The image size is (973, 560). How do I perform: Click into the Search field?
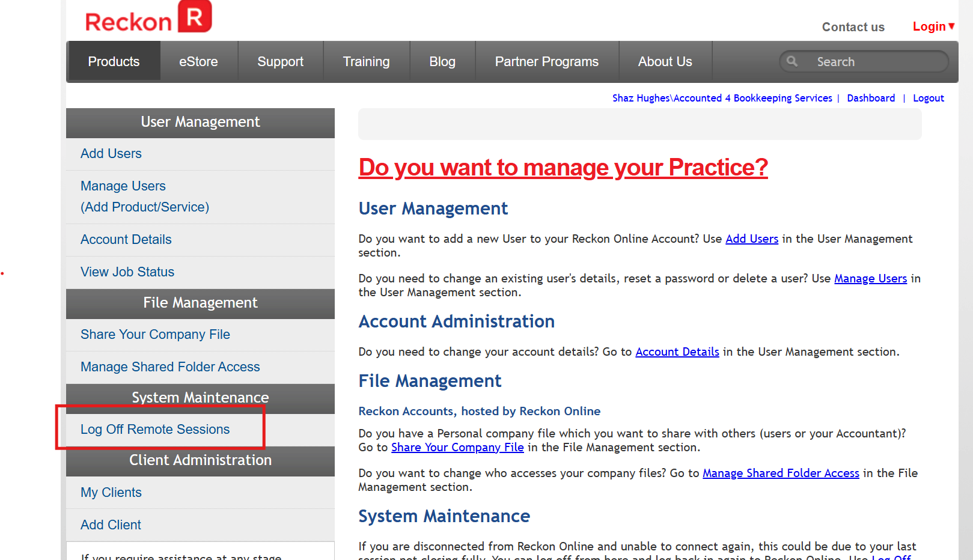(864, 61)
